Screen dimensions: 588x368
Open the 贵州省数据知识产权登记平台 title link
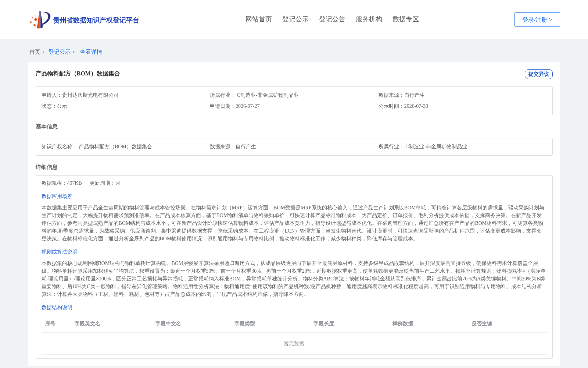click(x=96, y=20)
